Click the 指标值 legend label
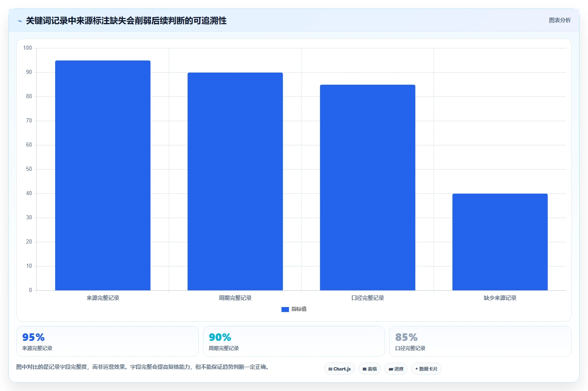588x391 pixels. pos(299,309)
